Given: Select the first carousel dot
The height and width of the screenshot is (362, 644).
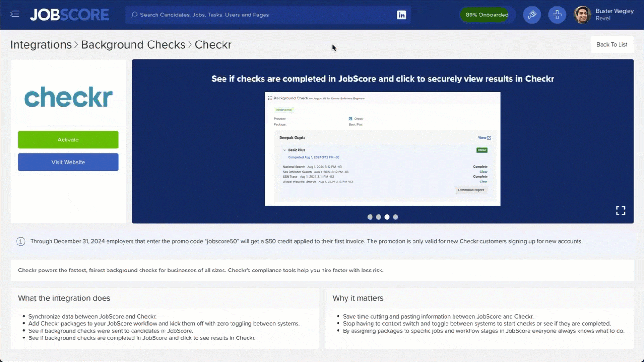Looking at the screenshot, I should coord(370,217).
